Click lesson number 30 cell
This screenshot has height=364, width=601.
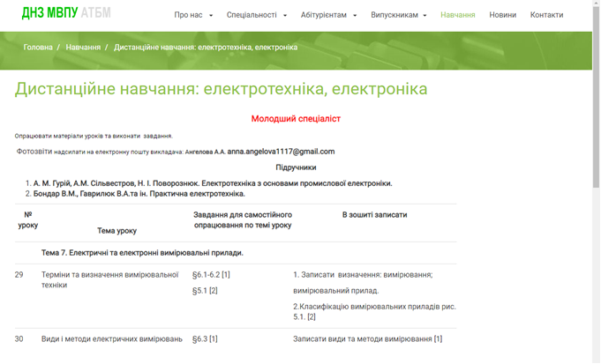(x=19, y=339)
